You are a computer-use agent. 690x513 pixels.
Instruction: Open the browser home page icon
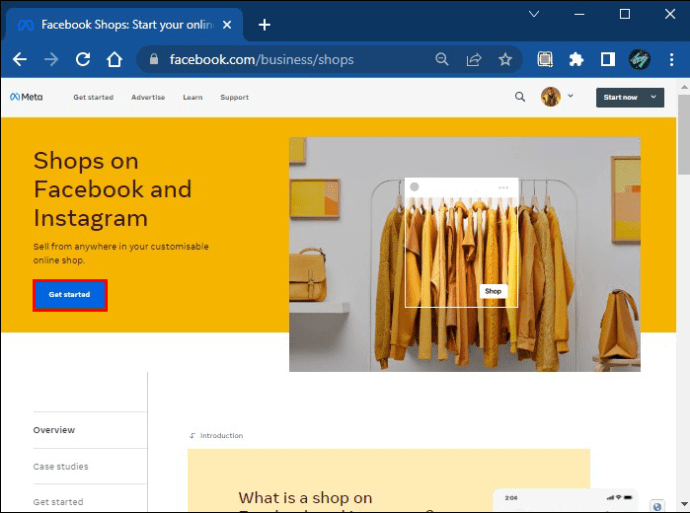tap(114, 59)
